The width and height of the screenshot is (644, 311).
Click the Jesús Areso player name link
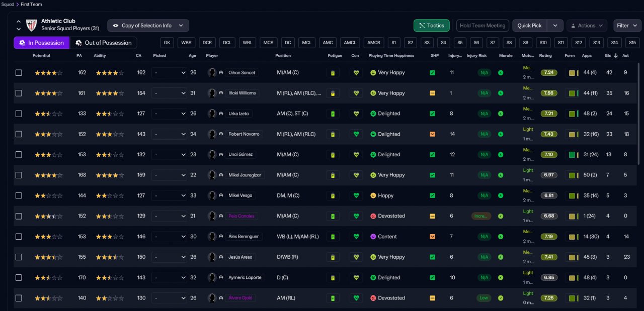click(x=241, y=257)
